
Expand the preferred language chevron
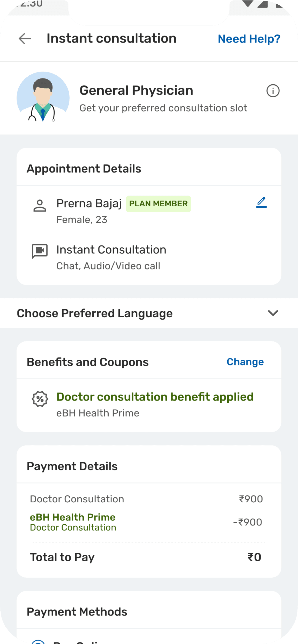pyautogui.click(x=273, y=313)
